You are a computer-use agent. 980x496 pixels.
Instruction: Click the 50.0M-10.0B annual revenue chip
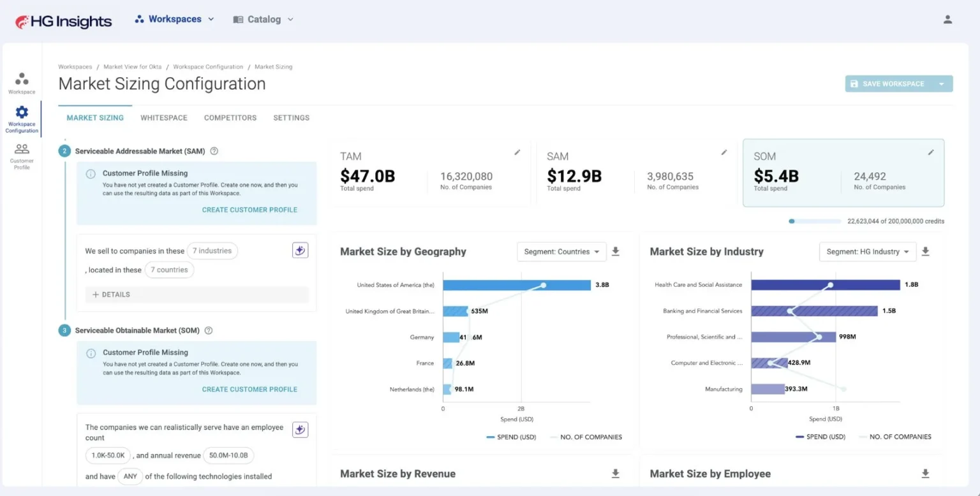tap(229, 455)
